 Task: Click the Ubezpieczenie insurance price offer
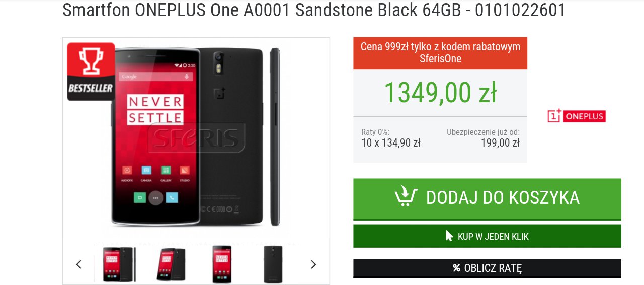(483, 138)
